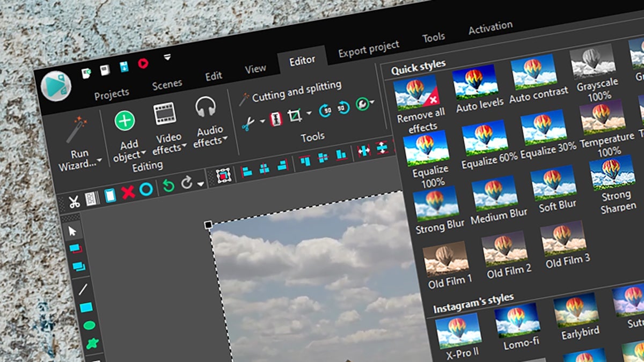This screenshot has height=362, width=644.
Task: Expand the dropdown arrow beside the redo button
Action: [200, 184]
